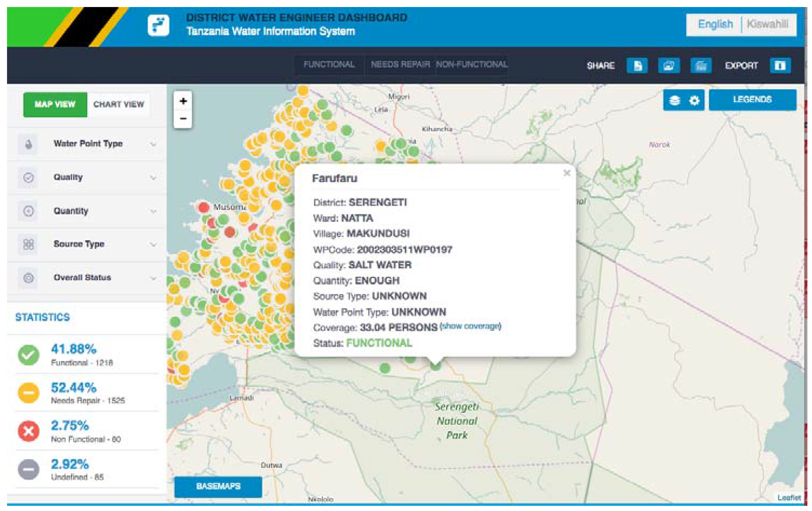Switch language to Kiswahili
Screen dimensions: 812x511
pyautogui.click(x=767, y=24)
